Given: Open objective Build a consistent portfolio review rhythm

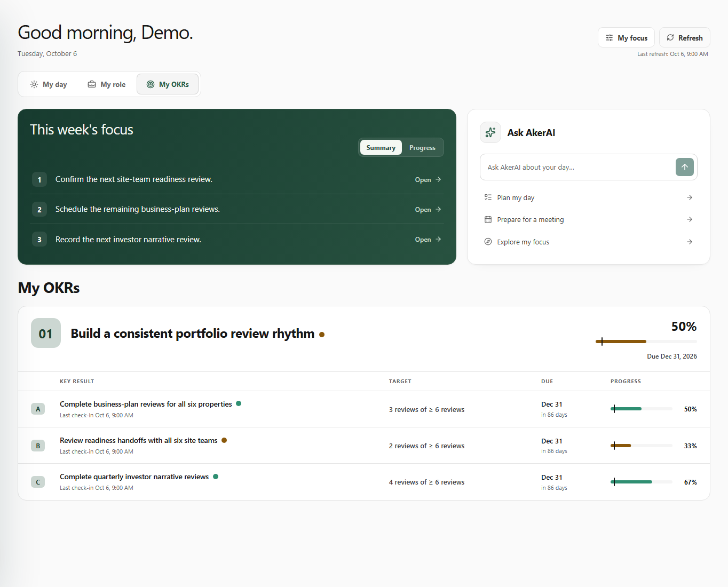Looking at the screenshot, I should (193, 334).
